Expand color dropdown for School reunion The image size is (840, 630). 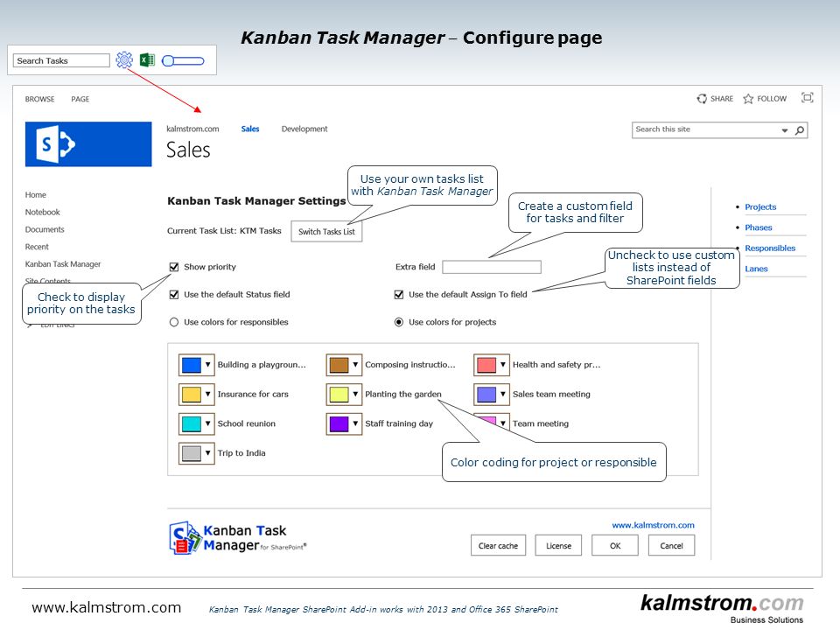pyautogui.click(x=208, y=423)
